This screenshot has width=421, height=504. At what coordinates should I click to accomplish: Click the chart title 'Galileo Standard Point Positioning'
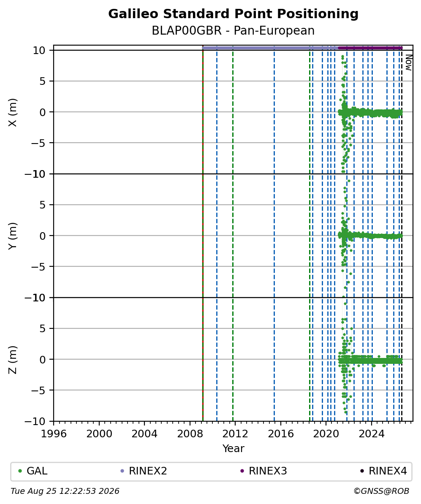click(x=233, y=14)
